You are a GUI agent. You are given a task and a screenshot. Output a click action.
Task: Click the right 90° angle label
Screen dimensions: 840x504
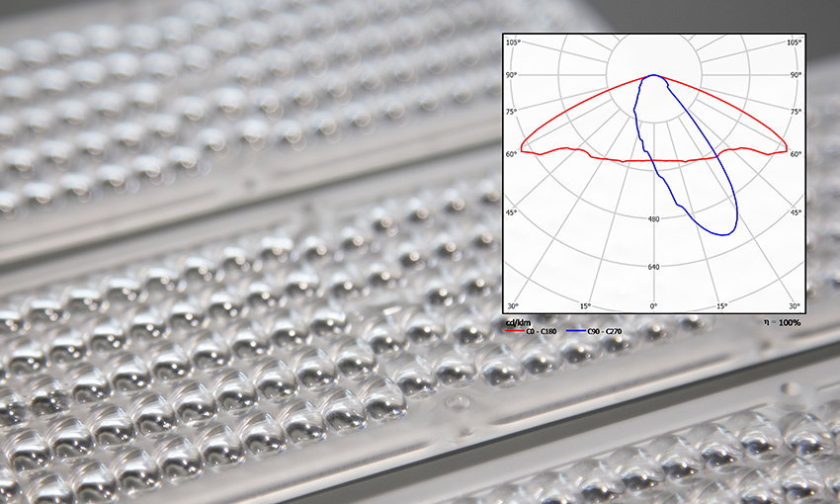pyautogui.click(x=795, y=75)
